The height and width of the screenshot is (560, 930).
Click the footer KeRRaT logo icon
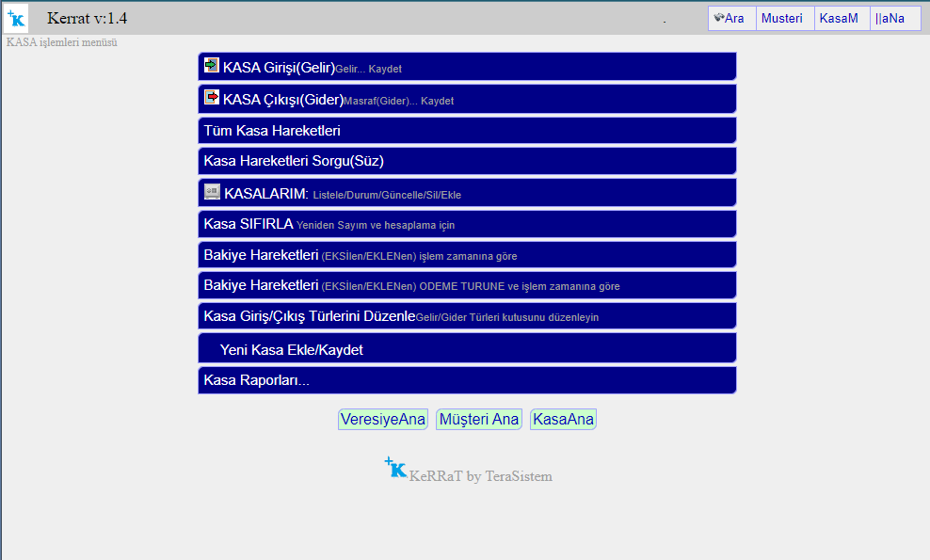(395, 468)
